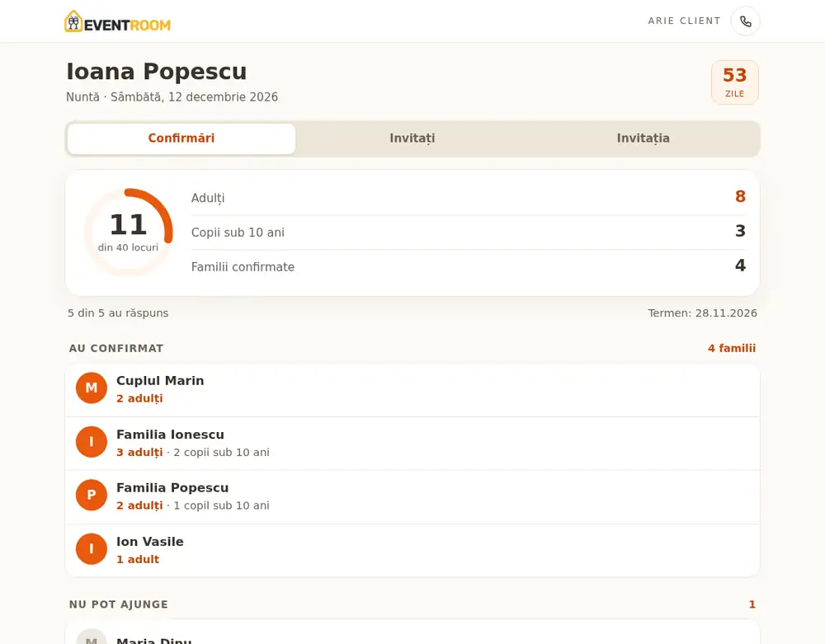Open the ARIE CLIENT link

point(684,21)
